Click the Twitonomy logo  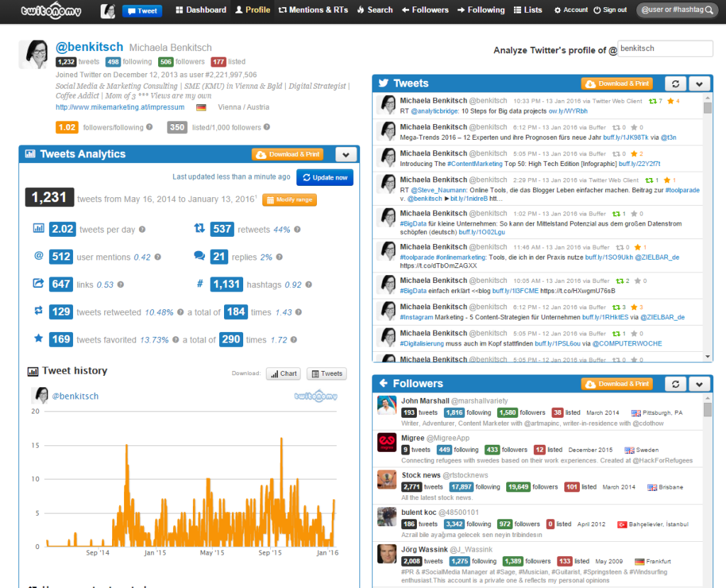tap(51, 10)
